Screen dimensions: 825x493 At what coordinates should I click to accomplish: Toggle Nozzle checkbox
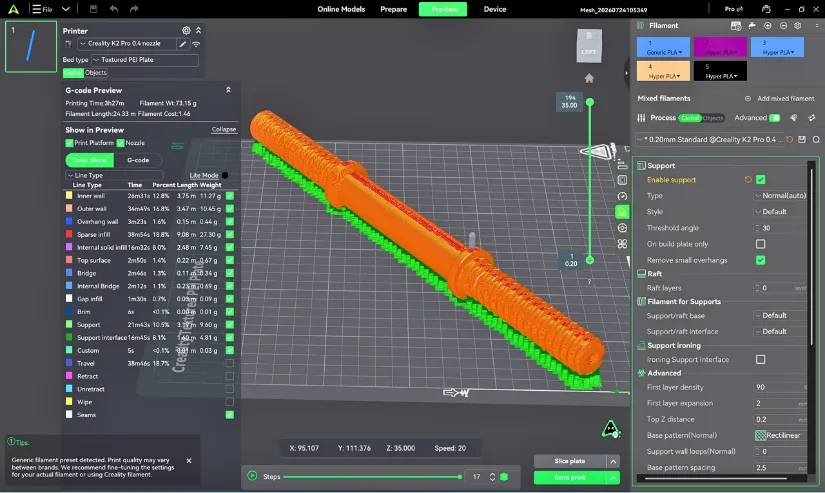pyautogui.click(x=120, y=143)
